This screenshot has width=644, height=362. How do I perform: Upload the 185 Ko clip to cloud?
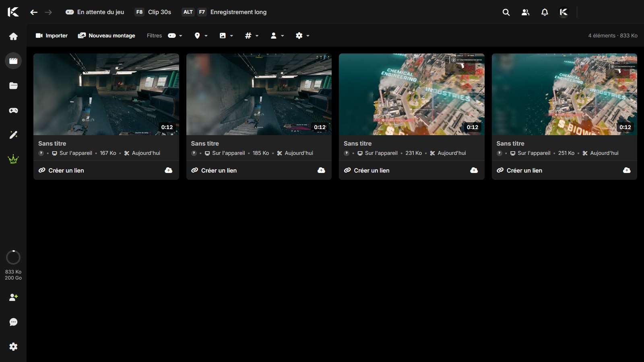321,171
